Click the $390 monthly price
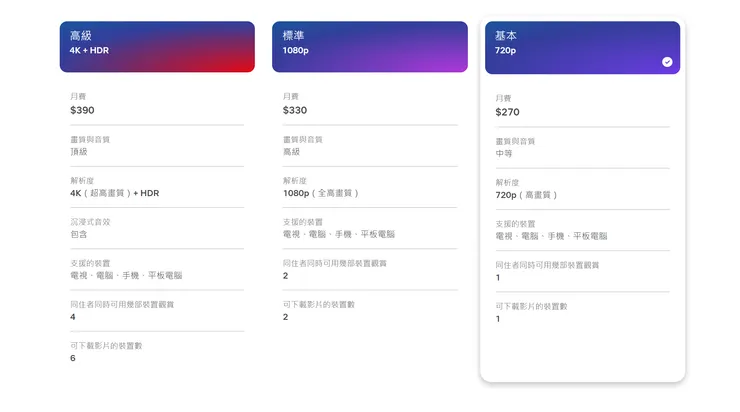 click(x=83, y=110)
